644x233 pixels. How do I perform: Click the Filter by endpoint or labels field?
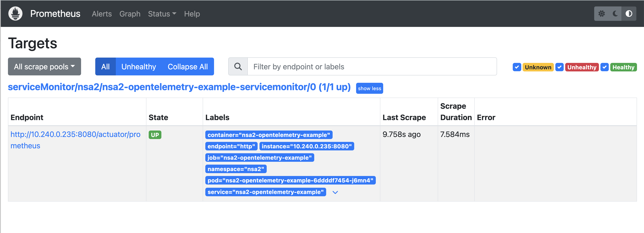[372, 66]
